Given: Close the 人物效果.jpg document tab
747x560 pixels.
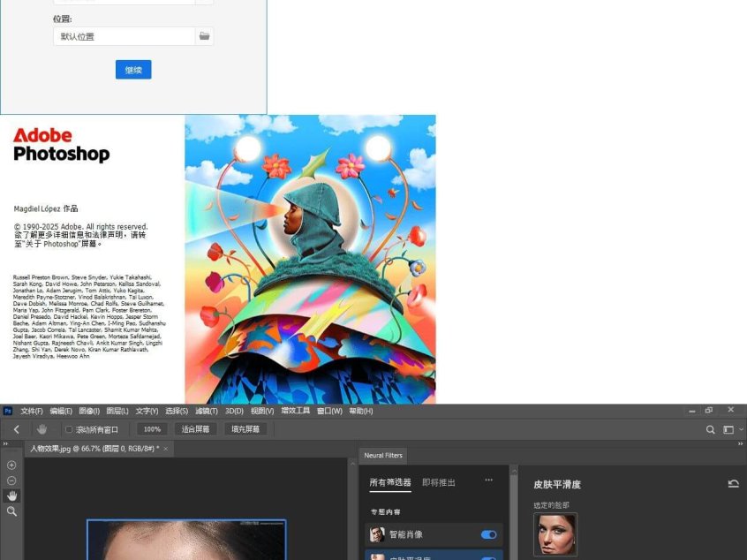Looking at the screenshot, I should (x=165, y=449).
